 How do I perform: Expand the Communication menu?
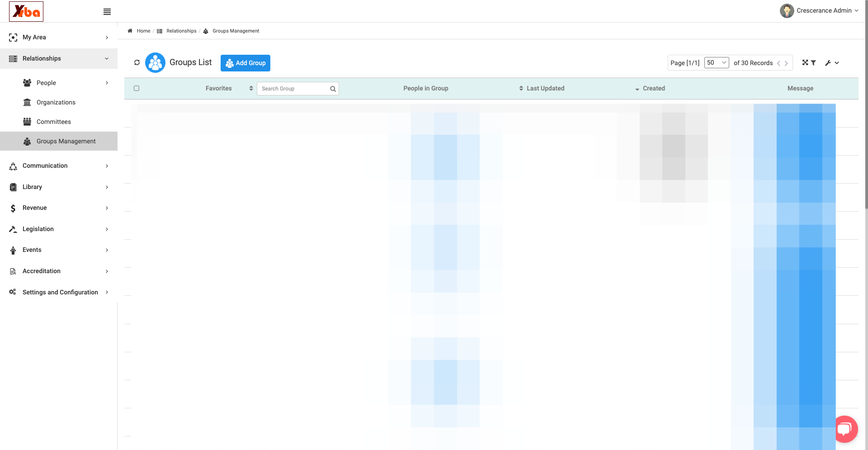(x=59, y=166)
